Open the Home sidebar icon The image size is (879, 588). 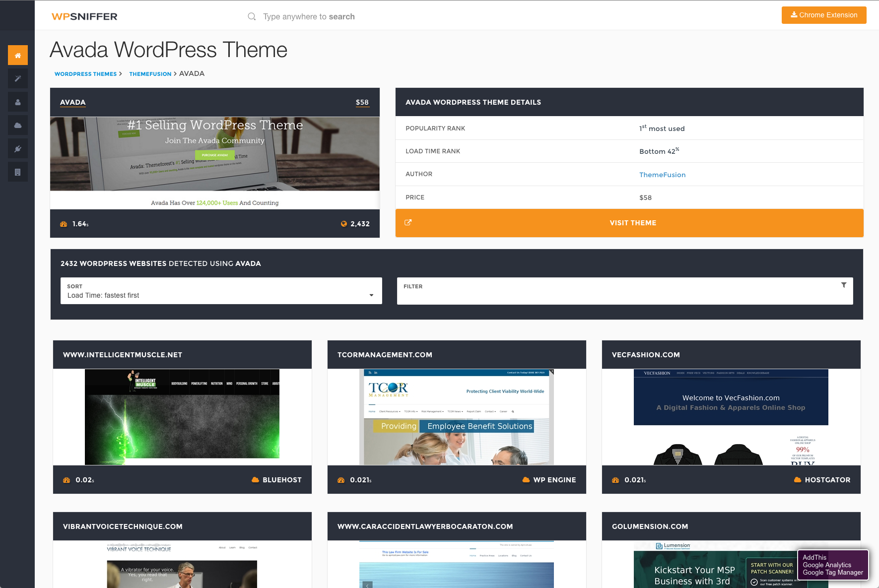(18, 55)
